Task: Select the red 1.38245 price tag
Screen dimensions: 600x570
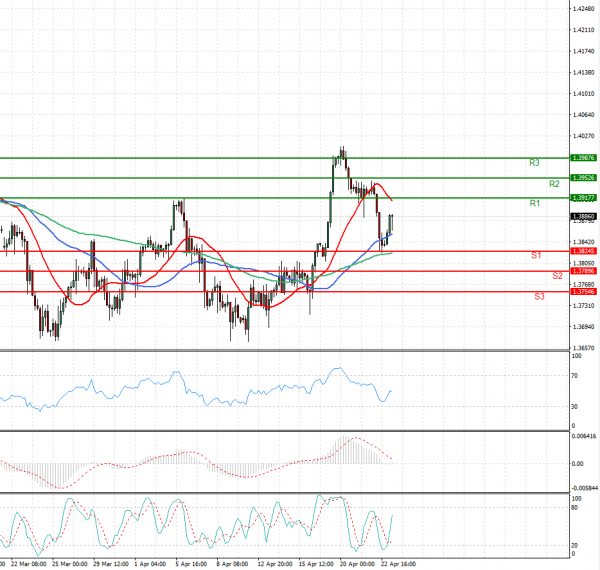Action: point(584,251)
